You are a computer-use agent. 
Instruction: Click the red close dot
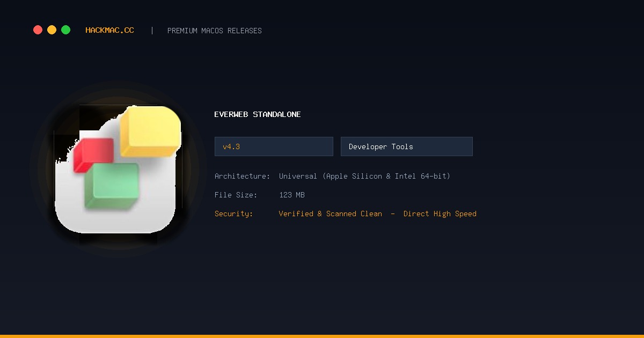coord(38,30)
